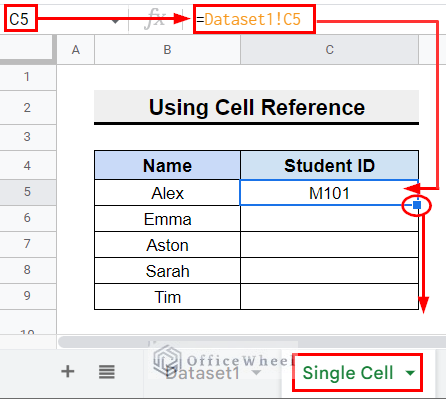Screen dimensions: 446x399
Task: Click the Student ID header cell
Action: (x=329, y=165)
